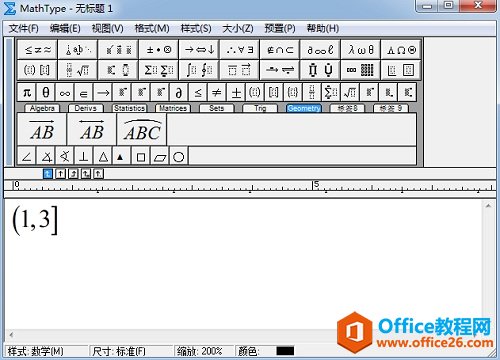500x360 pixels.
Task: Select the Geometry tab
Action: click(x=304, y=108)
